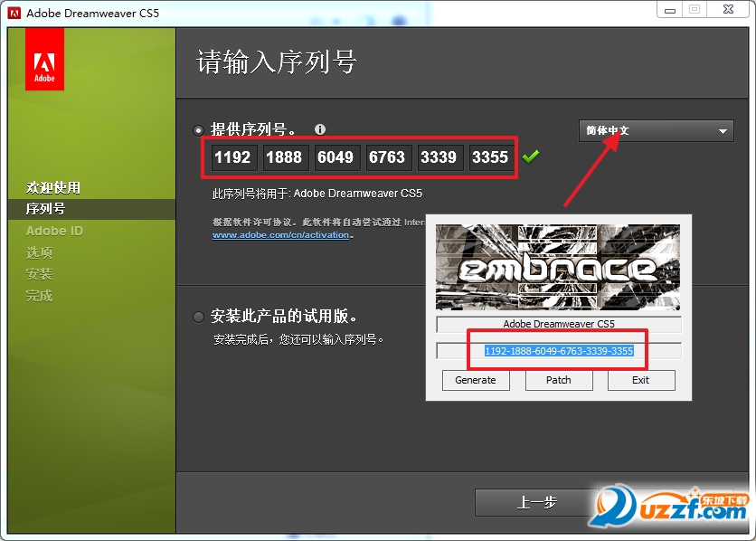Click the first serial field 1192
Image resolution: width=756 pixels, height=541 pixels.
(x=233, y=157)
